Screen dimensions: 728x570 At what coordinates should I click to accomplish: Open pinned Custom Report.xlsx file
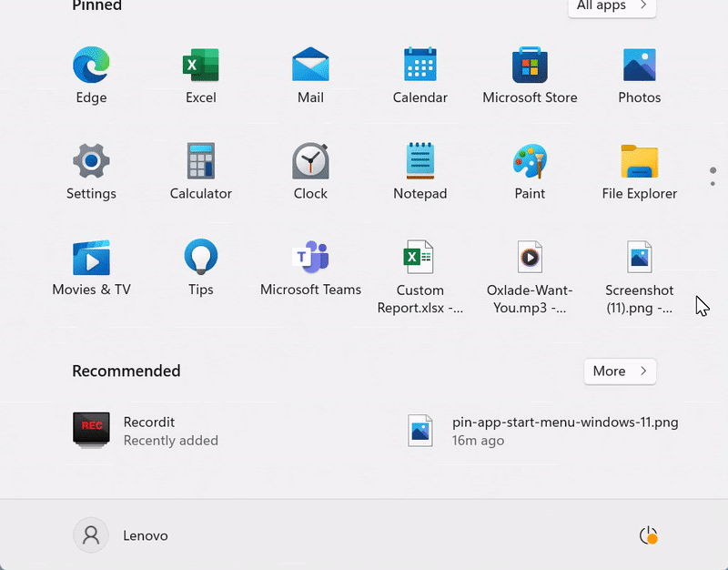tap(420, 277)
